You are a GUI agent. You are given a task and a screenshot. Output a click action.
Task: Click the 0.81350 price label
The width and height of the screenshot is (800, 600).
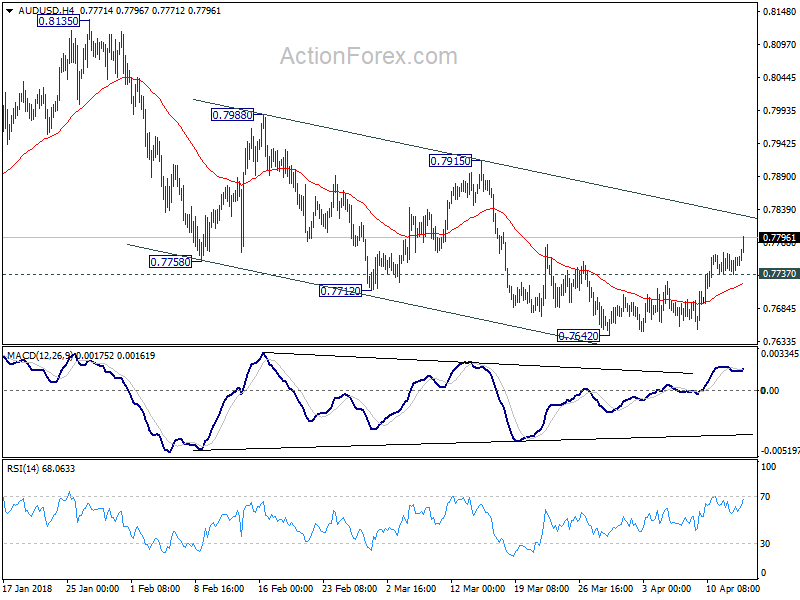tap(59, 21)
